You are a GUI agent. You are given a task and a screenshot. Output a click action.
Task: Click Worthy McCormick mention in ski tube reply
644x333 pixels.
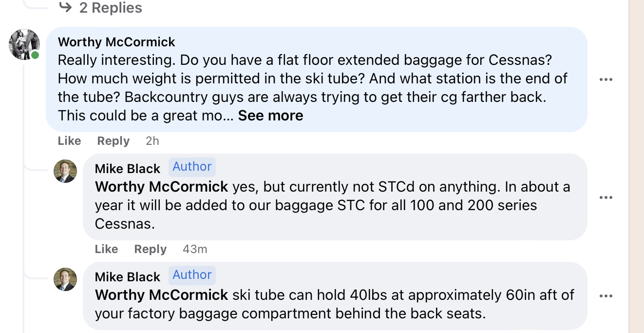coord(161,295)
